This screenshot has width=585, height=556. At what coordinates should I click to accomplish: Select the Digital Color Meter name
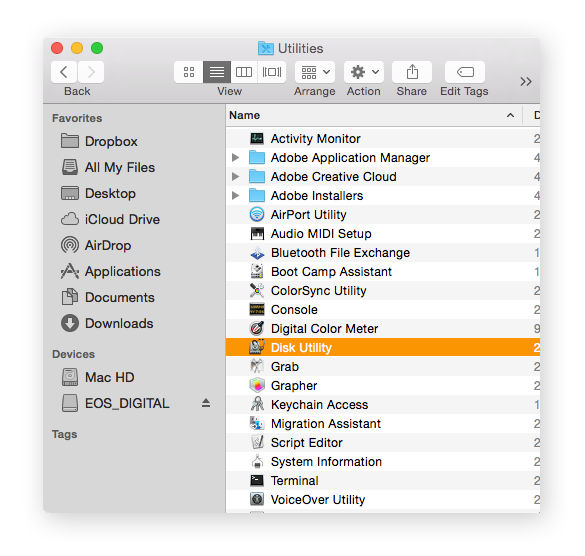(325, 329)
